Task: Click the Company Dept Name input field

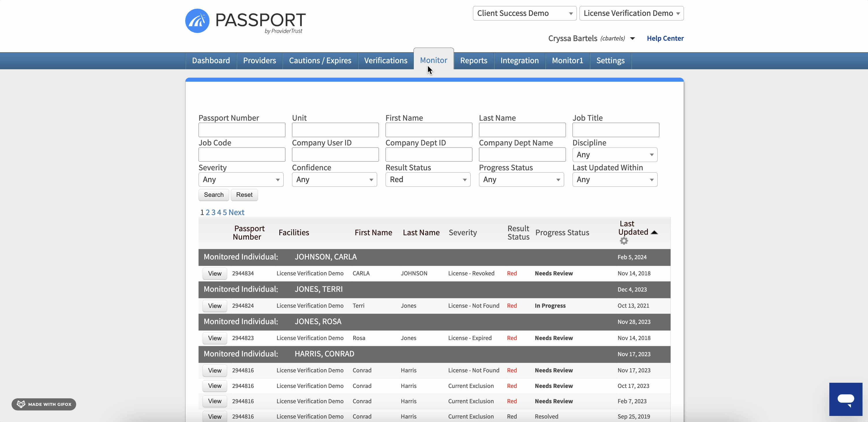Action: (522, 155)
